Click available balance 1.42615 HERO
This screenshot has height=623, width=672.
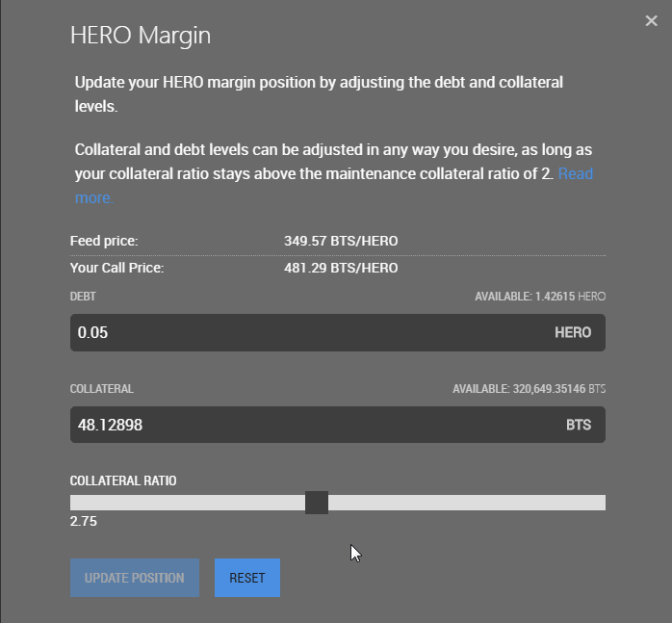[540, 297]
